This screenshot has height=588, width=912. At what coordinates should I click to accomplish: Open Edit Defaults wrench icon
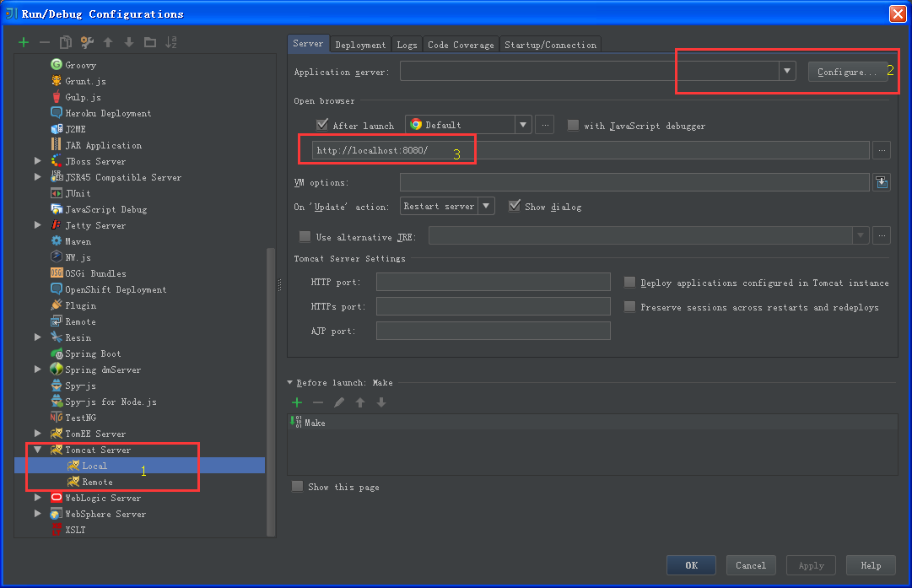pyautogui.click(x=87, y=42)
